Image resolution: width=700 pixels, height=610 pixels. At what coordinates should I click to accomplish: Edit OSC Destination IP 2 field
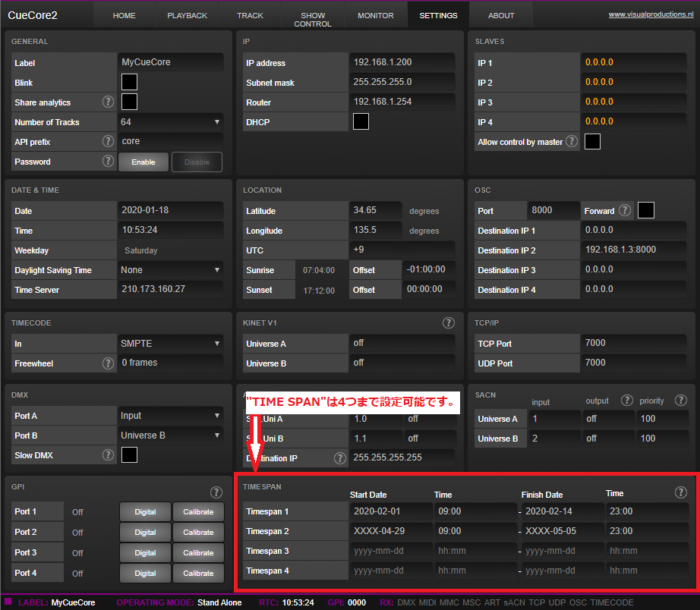coord(634,250)
